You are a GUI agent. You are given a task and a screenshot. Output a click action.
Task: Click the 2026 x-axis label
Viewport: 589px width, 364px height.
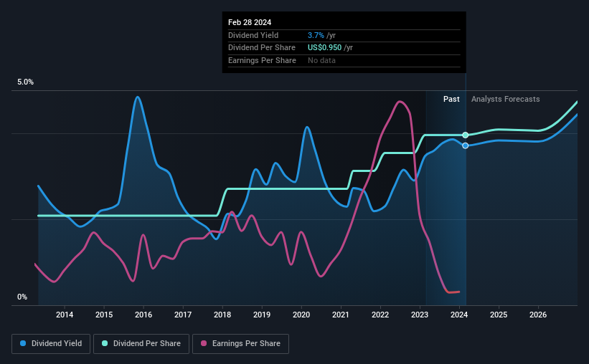[538, 315]
